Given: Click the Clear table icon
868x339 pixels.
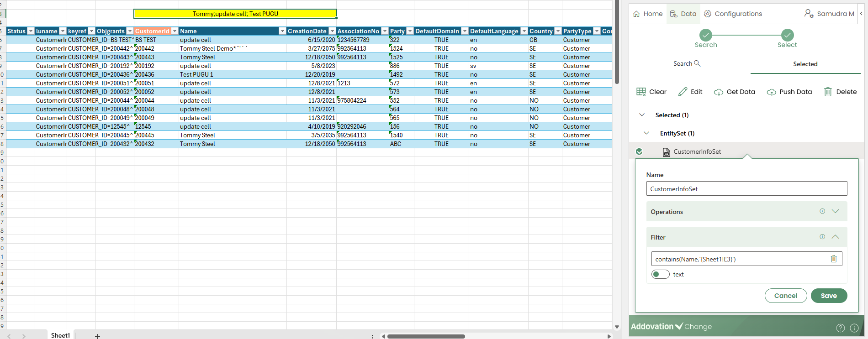Looking at the screenshot, I should (x=641, y=92).
